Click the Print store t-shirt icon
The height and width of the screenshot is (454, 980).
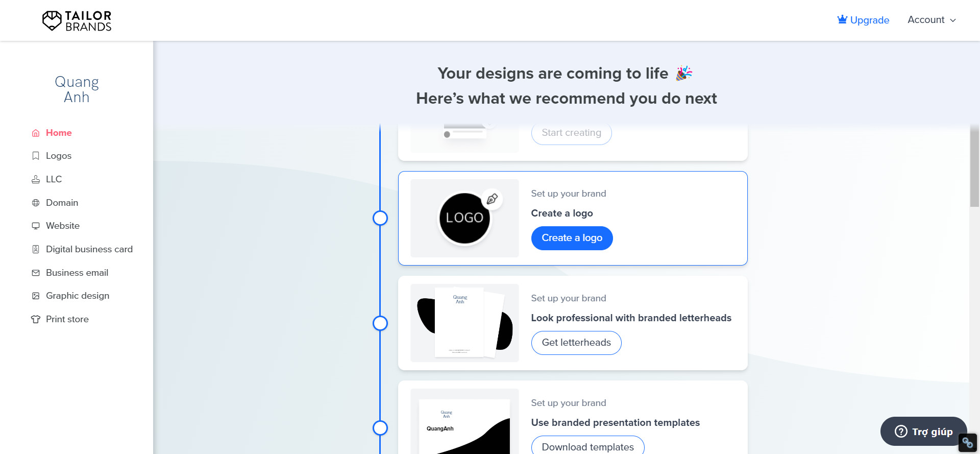[36, 319]
